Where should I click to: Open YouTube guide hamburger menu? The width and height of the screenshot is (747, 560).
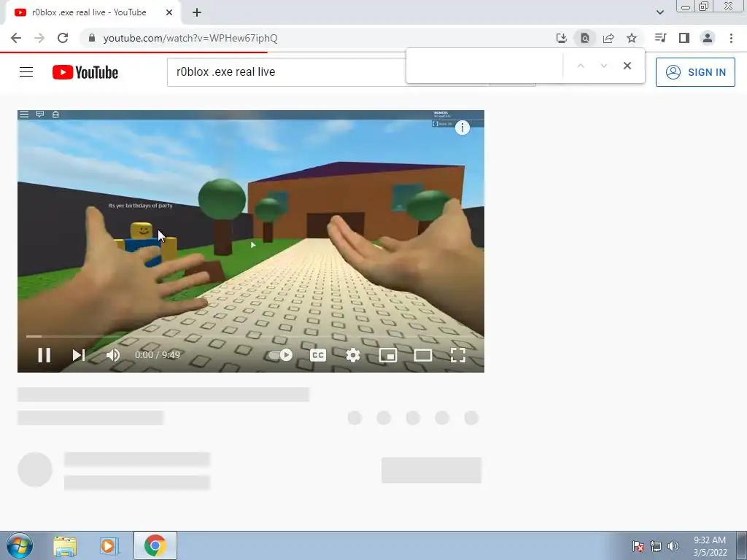pyautogui.click(x=26, y=72)
